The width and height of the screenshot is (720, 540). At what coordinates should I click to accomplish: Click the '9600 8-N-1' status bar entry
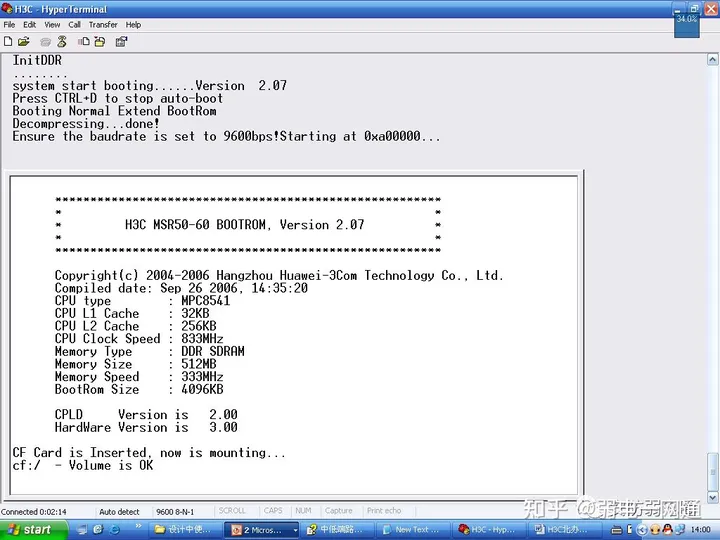[x=175, y=512]
